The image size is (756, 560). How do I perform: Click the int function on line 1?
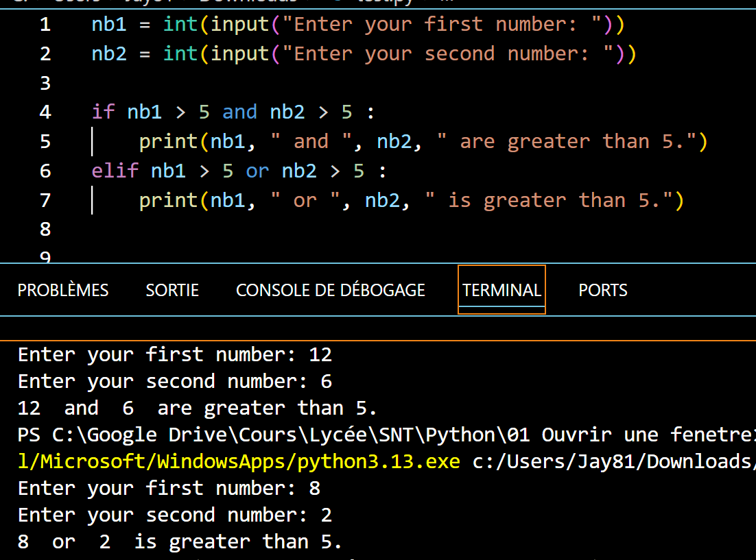click(180, 25)
